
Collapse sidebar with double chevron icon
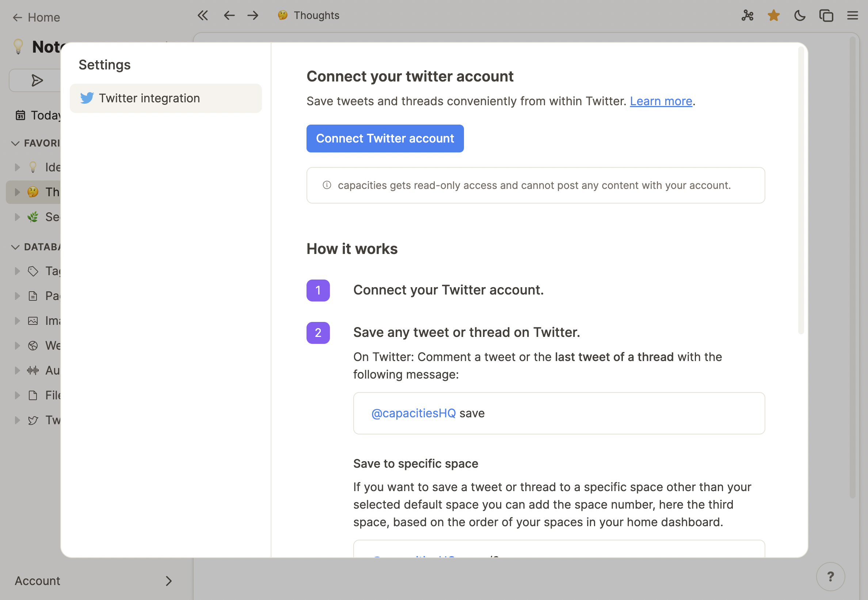(202, 15)
